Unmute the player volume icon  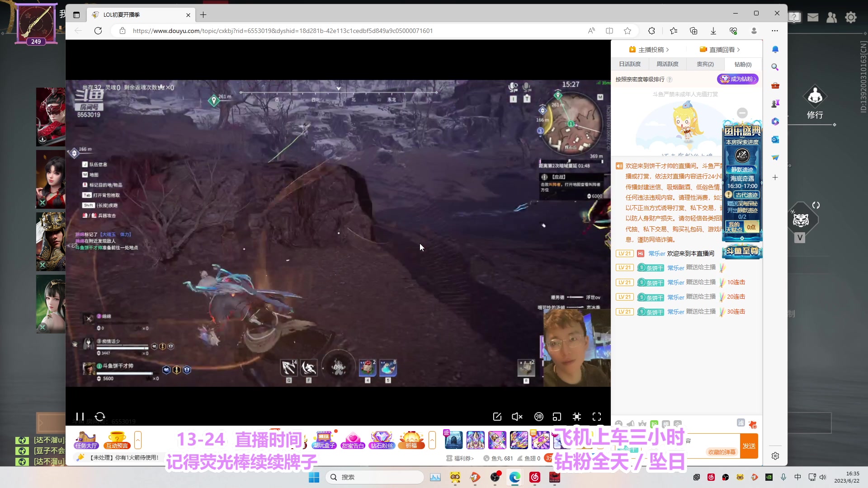pos(517,417)
